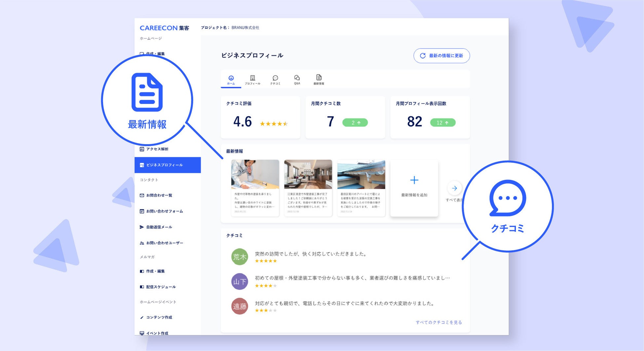Click the コンタクト section label in the sidebar
Screen dimensions: 644x351
(x=149, y=180)
